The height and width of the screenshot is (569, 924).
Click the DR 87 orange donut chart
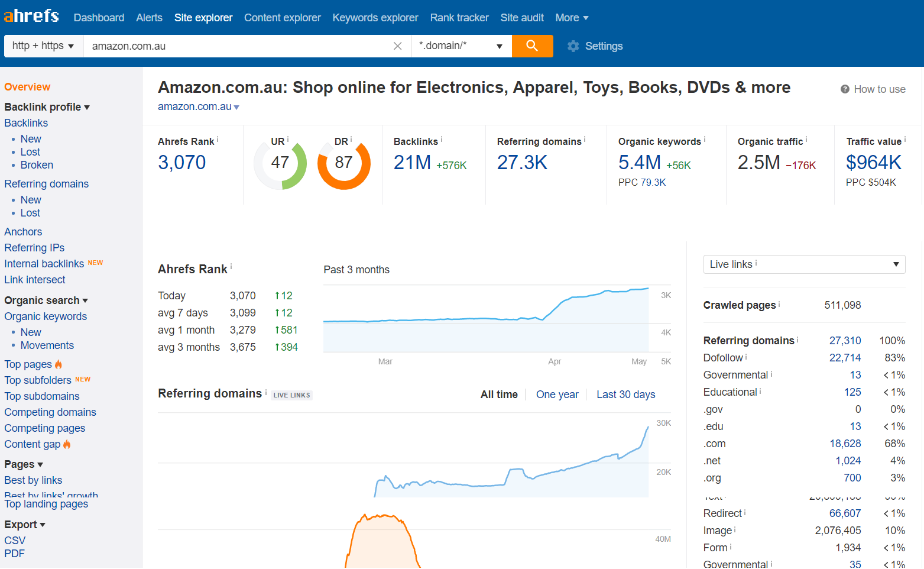[x=343, y=163]
